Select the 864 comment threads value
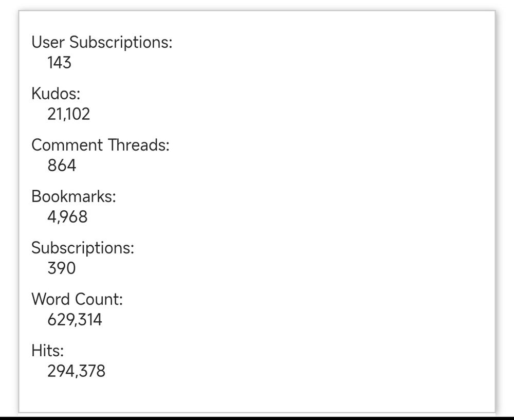The width and height of the screenshot is (514, 420). (x=62, y=165)
